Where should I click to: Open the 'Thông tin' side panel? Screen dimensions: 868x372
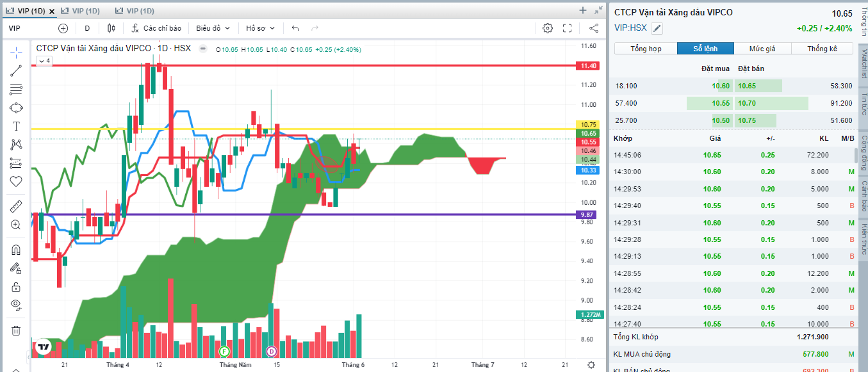coord(864,24)
